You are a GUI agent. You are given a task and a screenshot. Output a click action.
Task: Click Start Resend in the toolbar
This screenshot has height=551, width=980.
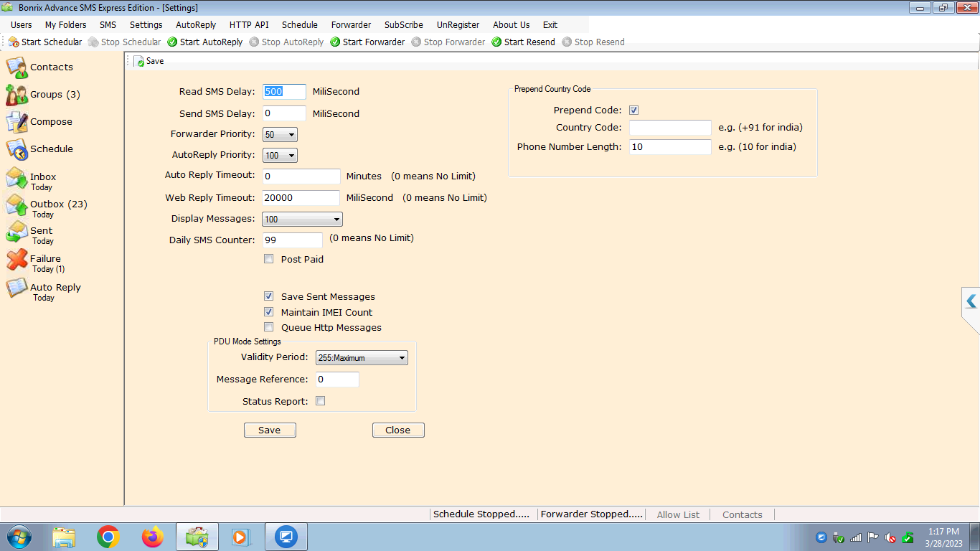coord(523,42)
